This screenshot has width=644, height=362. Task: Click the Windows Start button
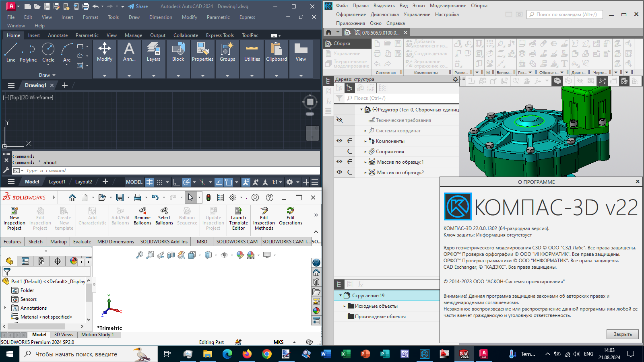(x=10, y=354)
